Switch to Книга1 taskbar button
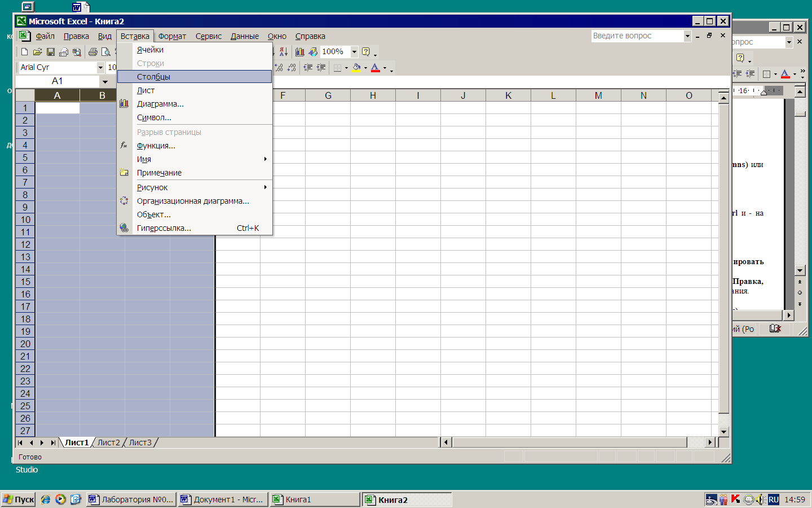Image resolution: width=812 pixels, height=508 pixels. [x=315, y=500]
